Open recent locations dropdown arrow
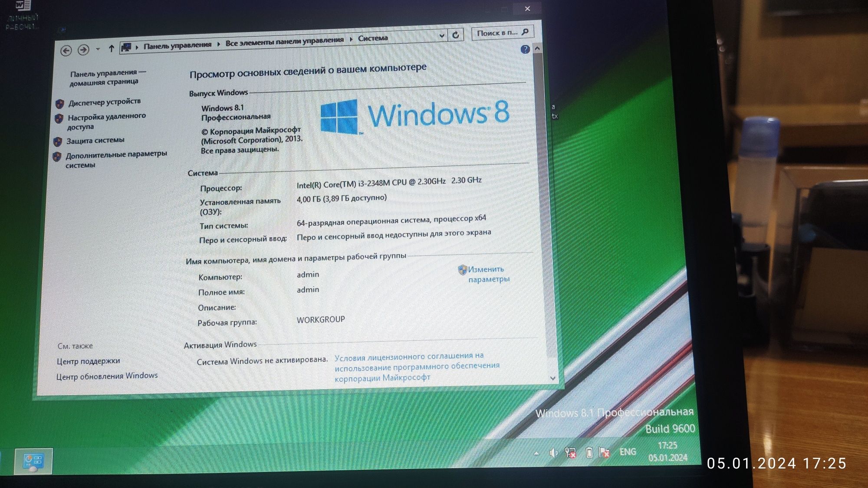The width and height of the screenshot is (868, 488). pyautogui.click(x=98, y=49)
